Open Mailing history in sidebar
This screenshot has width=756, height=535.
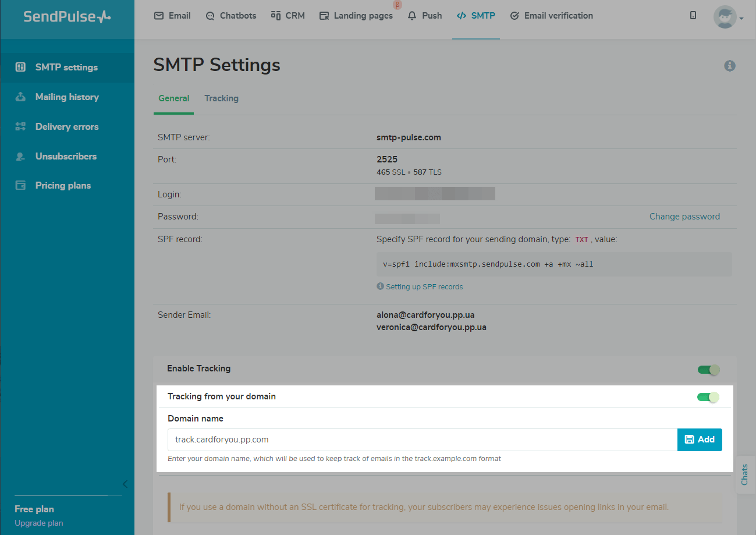(67, 97)
